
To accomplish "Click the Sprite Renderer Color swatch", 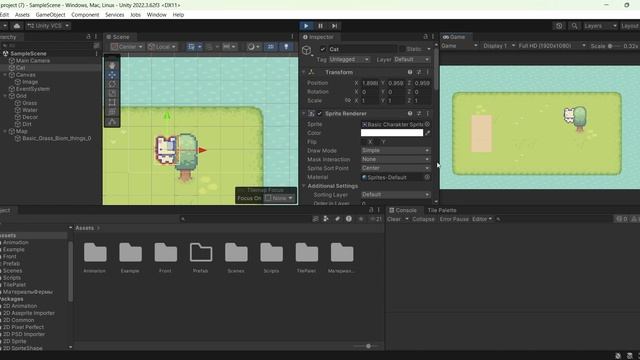I will 392,133.
